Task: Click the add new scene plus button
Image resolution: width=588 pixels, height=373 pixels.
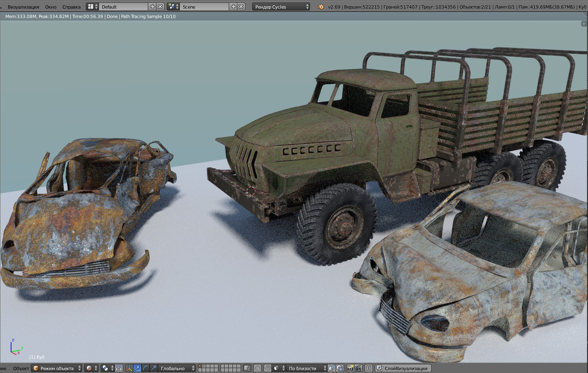Action: [234, 7]
